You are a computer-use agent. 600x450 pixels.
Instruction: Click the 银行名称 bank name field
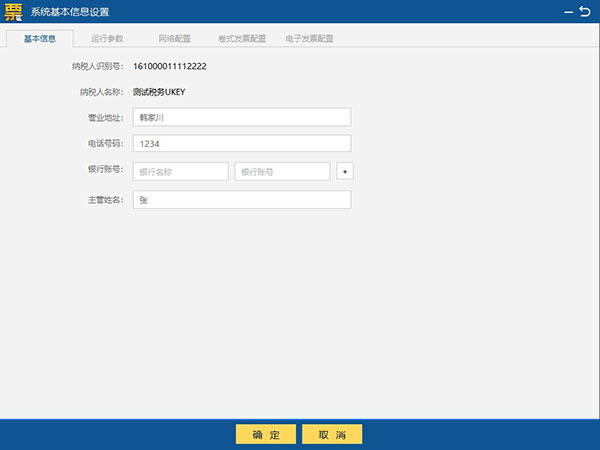tap(181, 171)
